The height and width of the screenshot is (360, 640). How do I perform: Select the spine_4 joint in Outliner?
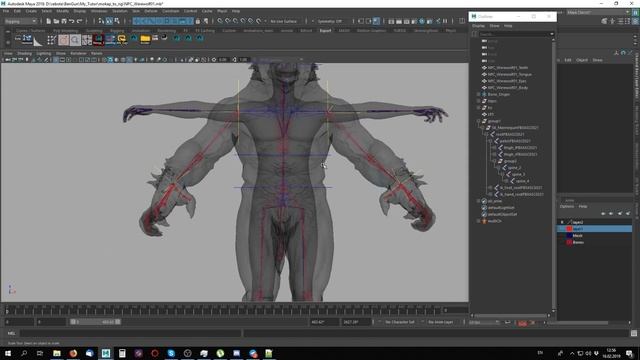pyautogui.click(x=522, y=181)
